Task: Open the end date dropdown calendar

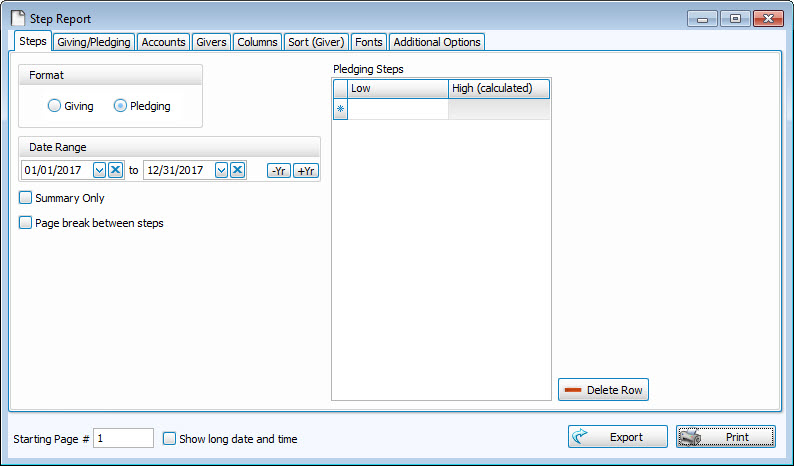Action: (221, 170)
